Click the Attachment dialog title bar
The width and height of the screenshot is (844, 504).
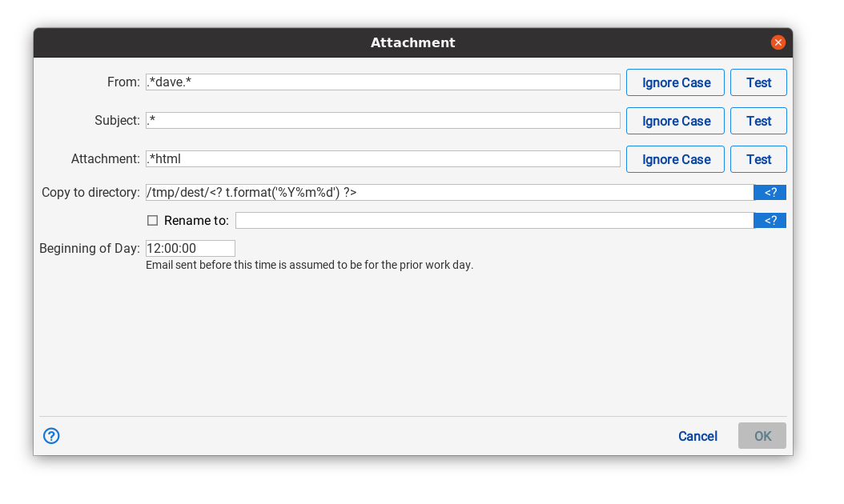click(x=412, y=42)
